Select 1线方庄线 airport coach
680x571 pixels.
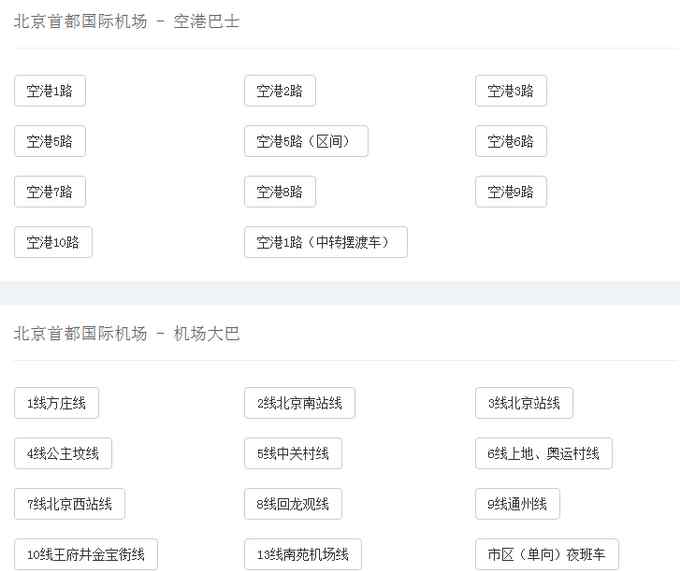coord(56,403)
